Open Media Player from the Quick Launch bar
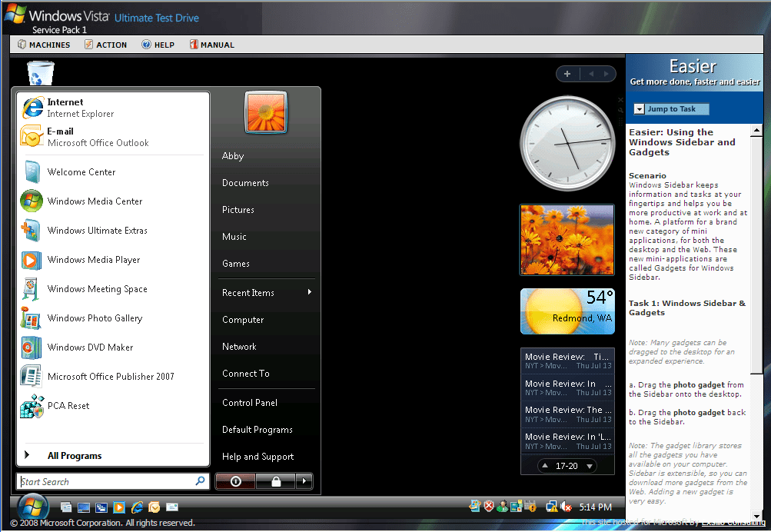 [119, 507]
